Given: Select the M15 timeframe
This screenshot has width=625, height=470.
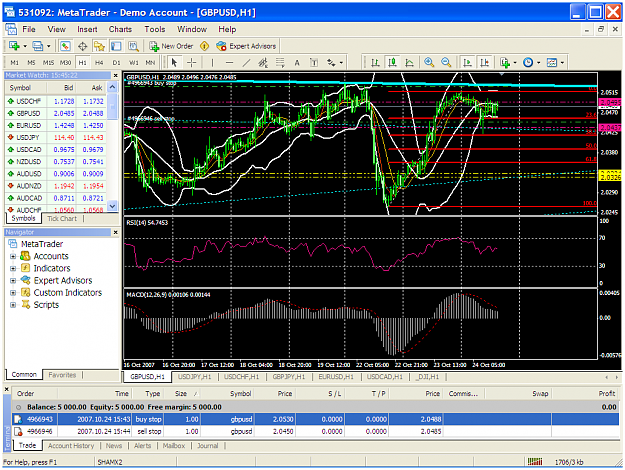Looking at the screenshot, I should click(x=48, y=63).
